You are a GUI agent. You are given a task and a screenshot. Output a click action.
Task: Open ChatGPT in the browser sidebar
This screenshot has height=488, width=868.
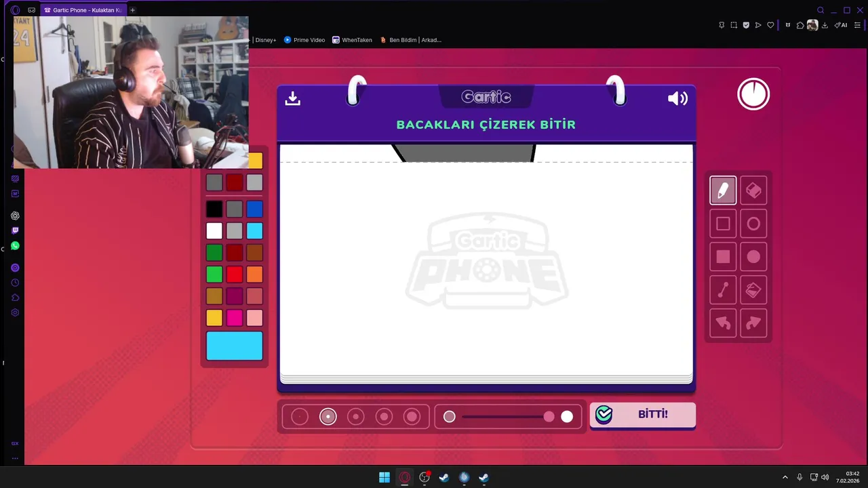(x=15, y=216)
